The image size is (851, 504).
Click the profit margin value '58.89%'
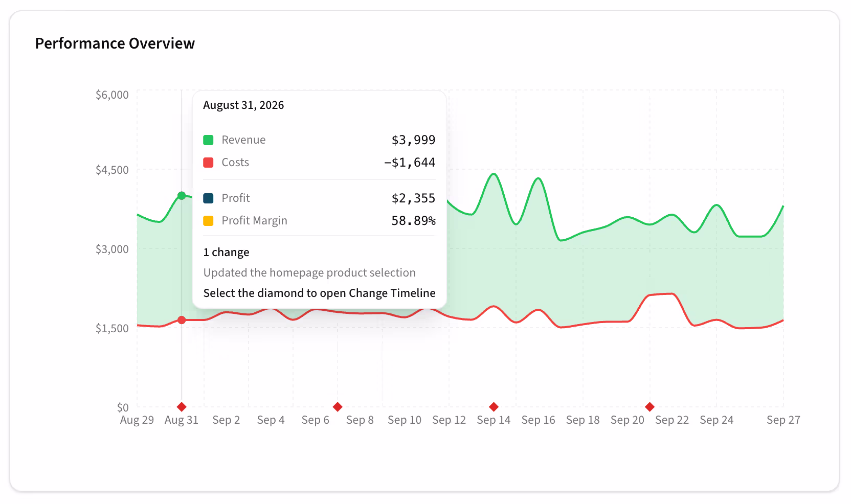pyautogui.click(x=413, y=221)
